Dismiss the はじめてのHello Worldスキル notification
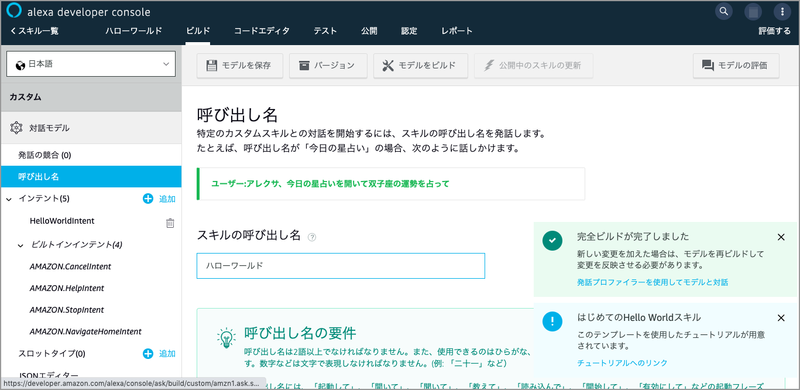This screenshot has height=390, width=800. (781, 318)
